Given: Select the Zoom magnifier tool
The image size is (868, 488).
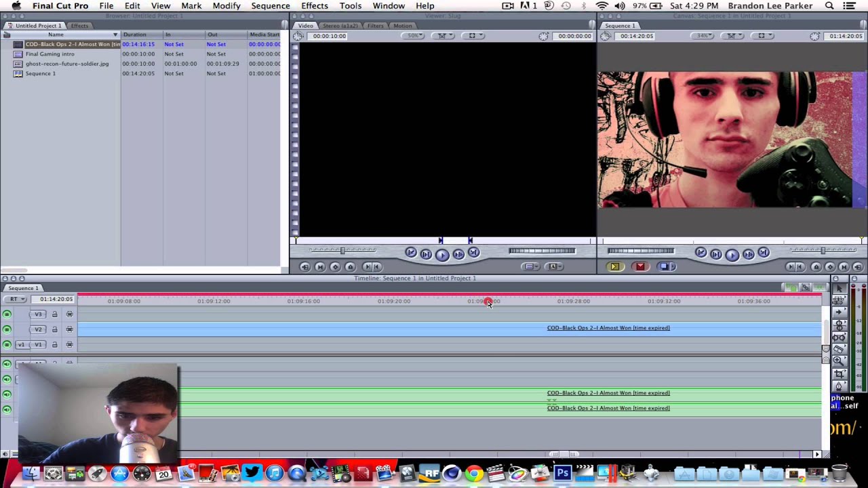Looking at the screenshot, I should coord(839,362).
